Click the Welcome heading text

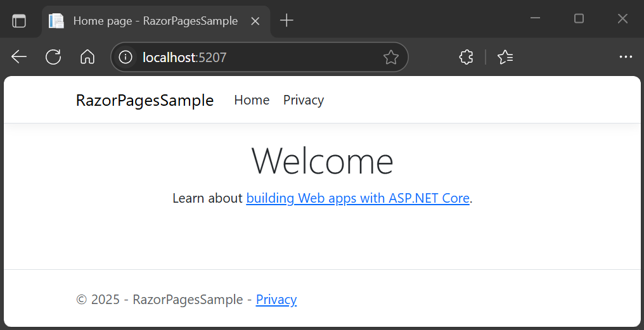point(322,161)
